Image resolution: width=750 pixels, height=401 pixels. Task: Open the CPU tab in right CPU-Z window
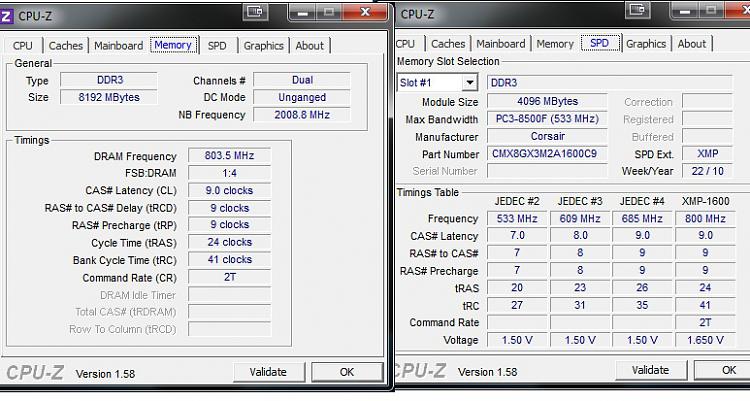[406, 44]
